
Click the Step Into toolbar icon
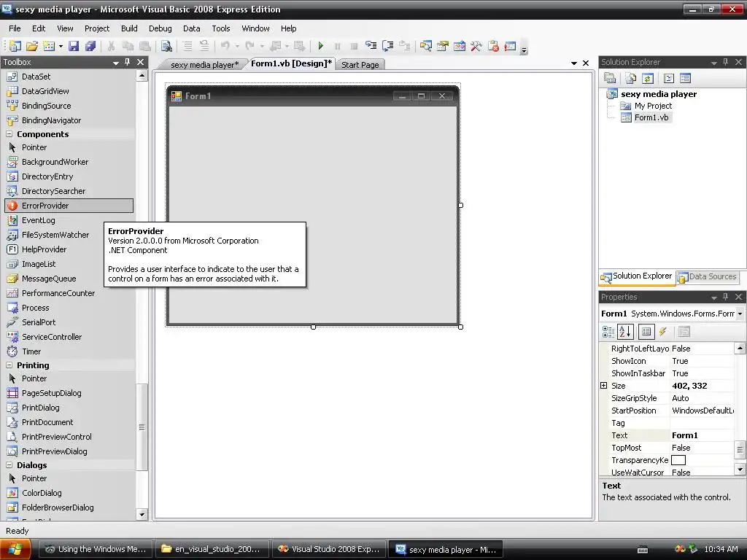(x=371, y=46)
